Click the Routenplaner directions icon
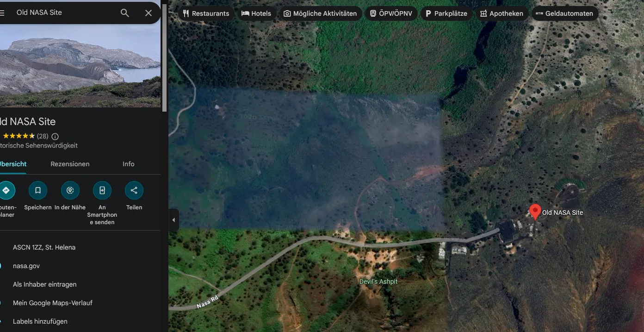The image size is (644, 332). pos(6,190)
